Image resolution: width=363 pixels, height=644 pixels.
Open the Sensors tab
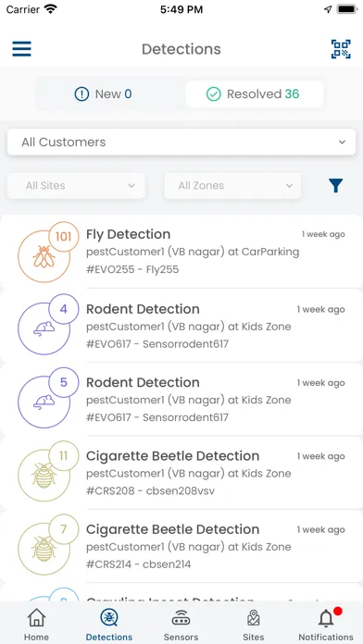tap(181, 624)
